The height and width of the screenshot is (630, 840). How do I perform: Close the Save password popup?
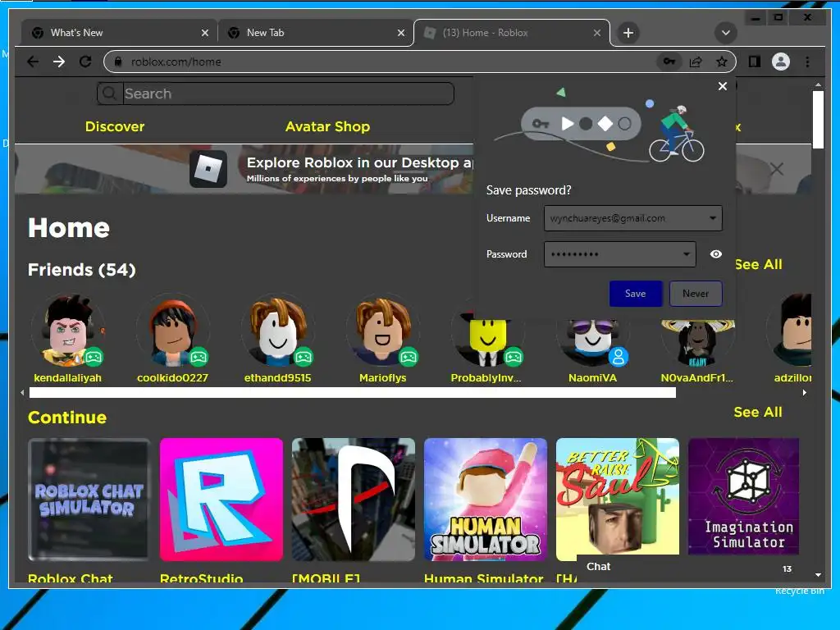pyautogui.click(x=722, y=86)
